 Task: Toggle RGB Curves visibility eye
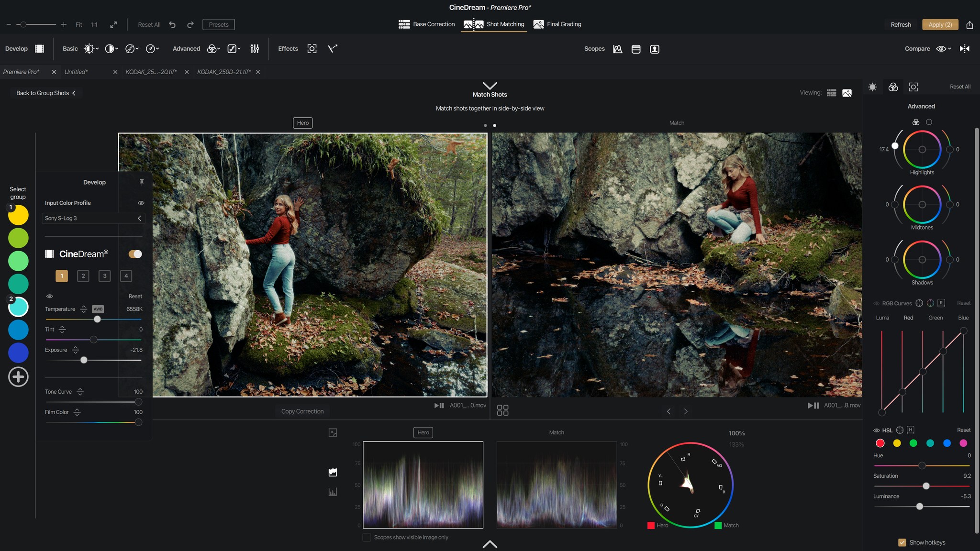877,304
